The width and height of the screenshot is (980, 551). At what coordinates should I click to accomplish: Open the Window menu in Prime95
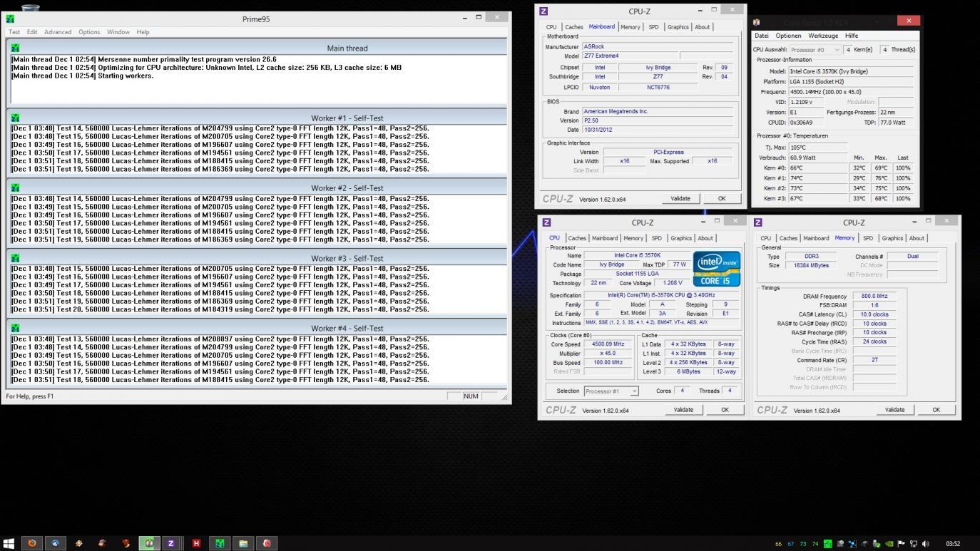click(118, 32)
